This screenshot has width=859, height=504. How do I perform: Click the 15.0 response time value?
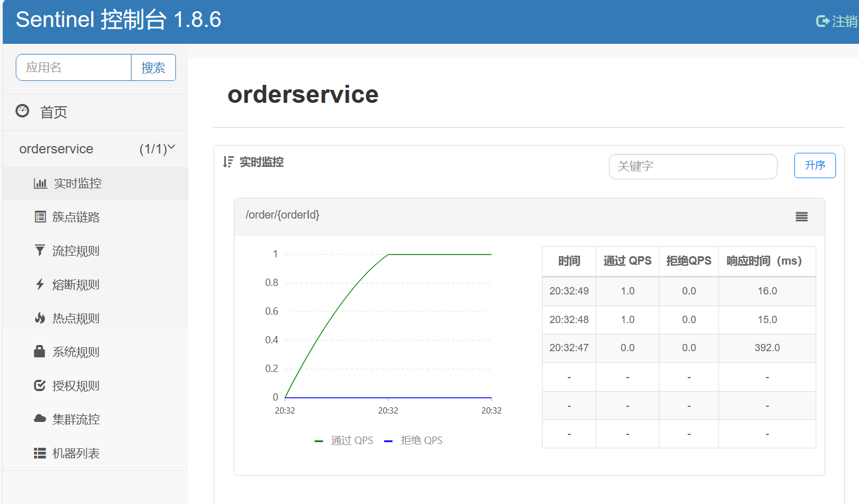[x=767, y=320]
